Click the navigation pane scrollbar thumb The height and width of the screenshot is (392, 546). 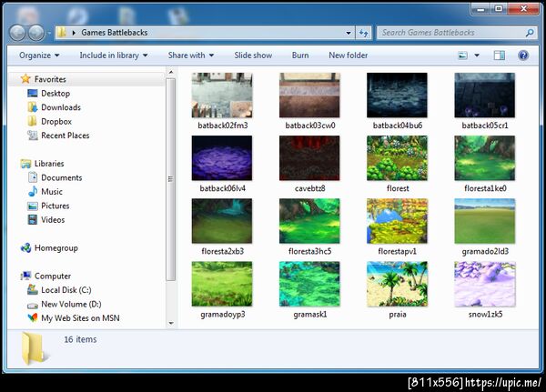(171, 179)
